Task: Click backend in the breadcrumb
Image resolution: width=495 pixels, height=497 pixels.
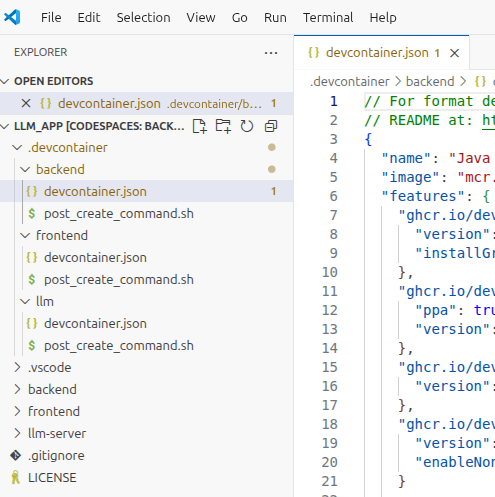Action: (430, 81)
